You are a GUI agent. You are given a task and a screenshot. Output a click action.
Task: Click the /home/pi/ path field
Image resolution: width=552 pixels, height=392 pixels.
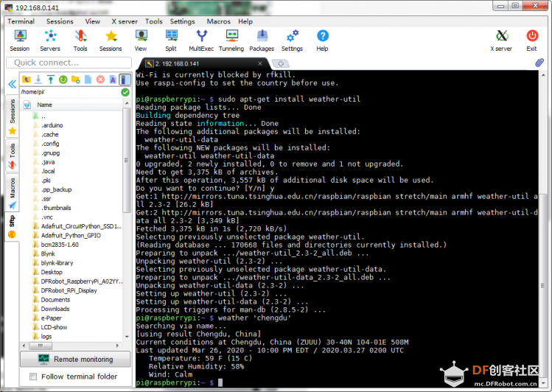pos(71,92)
